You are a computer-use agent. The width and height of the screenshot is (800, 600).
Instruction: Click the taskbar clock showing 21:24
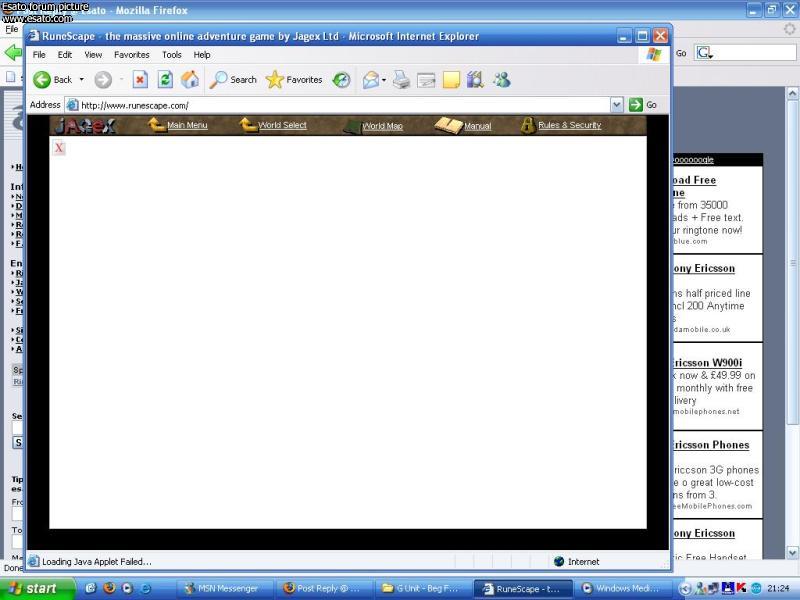[x=778, y=588]
